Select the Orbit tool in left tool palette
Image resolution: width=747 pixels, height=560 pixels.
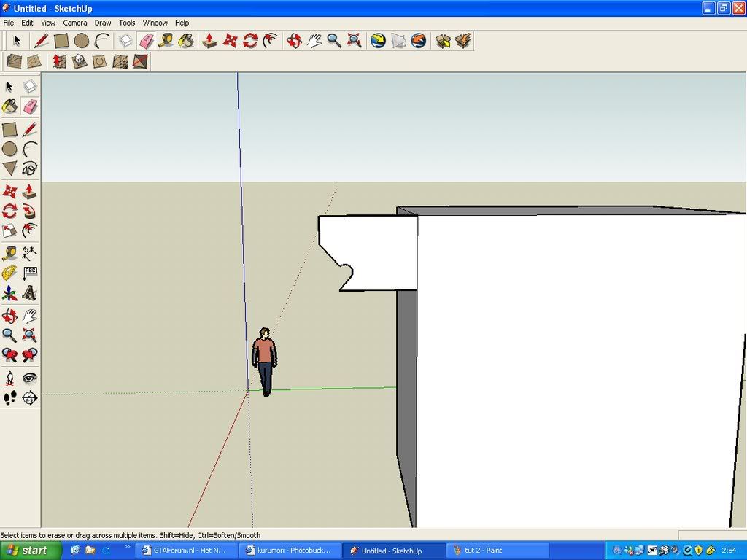[9, 316]
